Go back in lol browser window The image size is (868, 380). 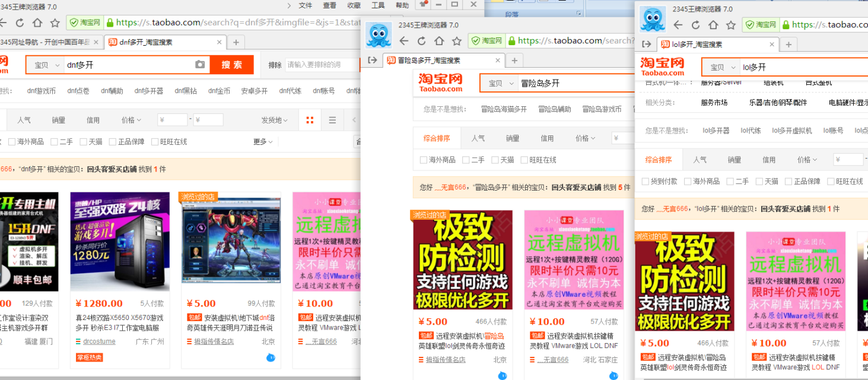click(x=678, y=25)
